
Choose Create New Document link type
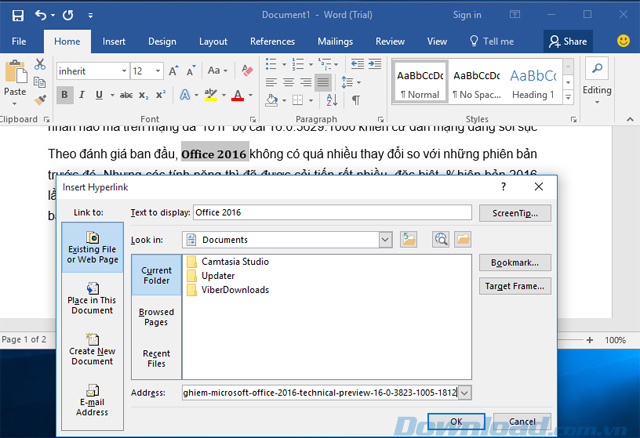click(92, 351)
